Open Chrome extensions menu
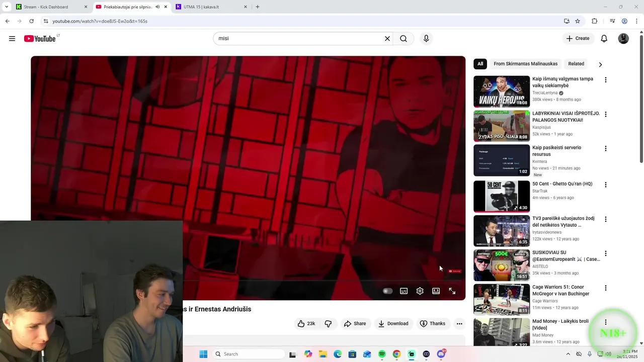Image resolution: width=644 pixels, height=362 pixels. (595, 21)
